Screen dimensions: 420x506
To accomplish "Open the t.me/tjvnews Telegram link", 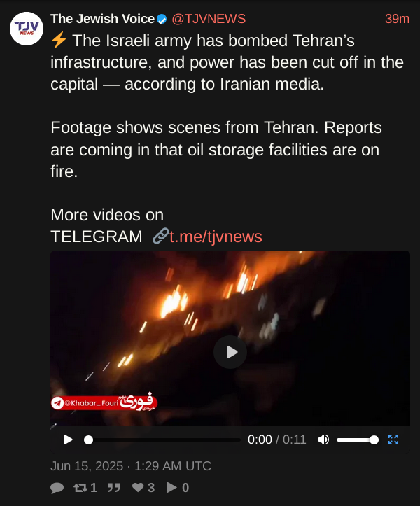I will tap(216, 237).
